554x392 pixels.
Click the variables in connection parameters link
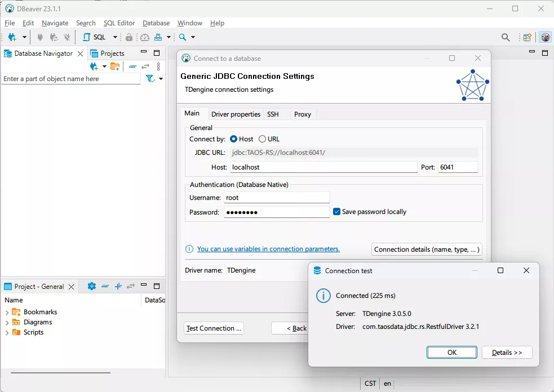(x=268, y=249)
